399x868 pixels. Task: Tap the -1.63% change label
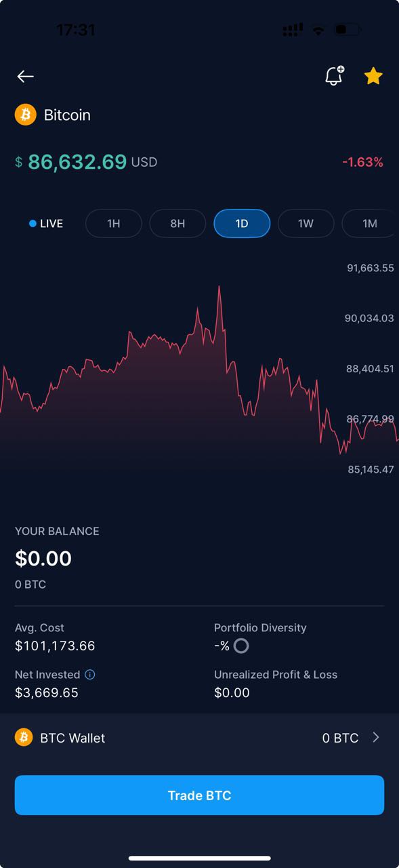362,162
